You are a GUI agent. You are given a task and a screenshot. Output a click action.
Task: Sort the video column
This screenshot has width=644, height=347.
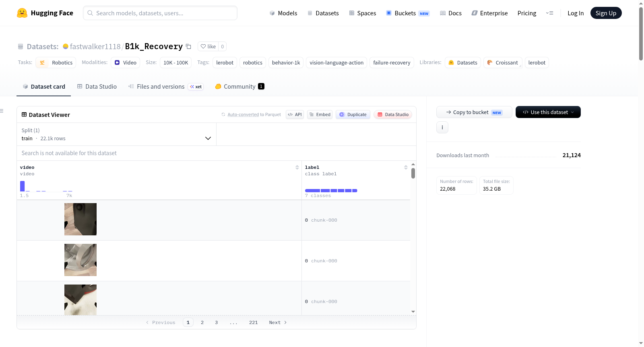click(x=297, y=167)
